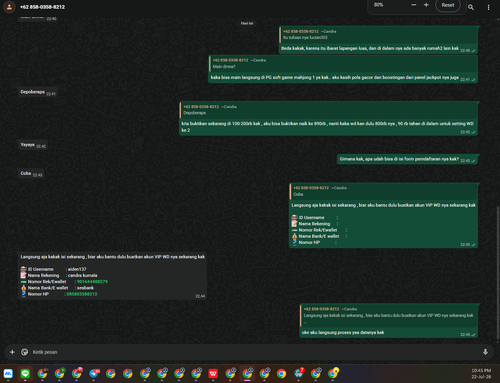Open Chrome profile with pink avatar in taskbar

click(77, 374)
